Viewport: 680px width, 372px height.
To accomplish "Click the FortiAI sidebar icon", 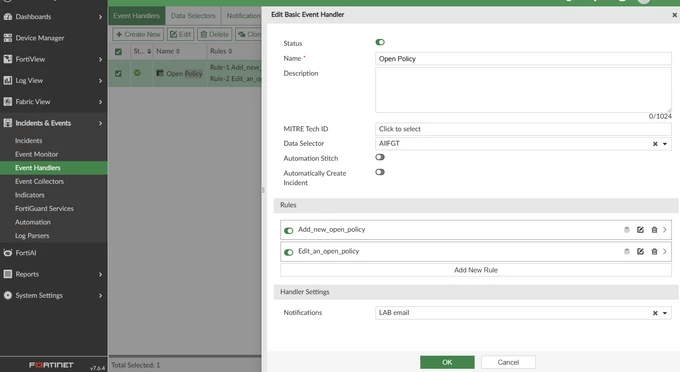I will coord(7,252).
